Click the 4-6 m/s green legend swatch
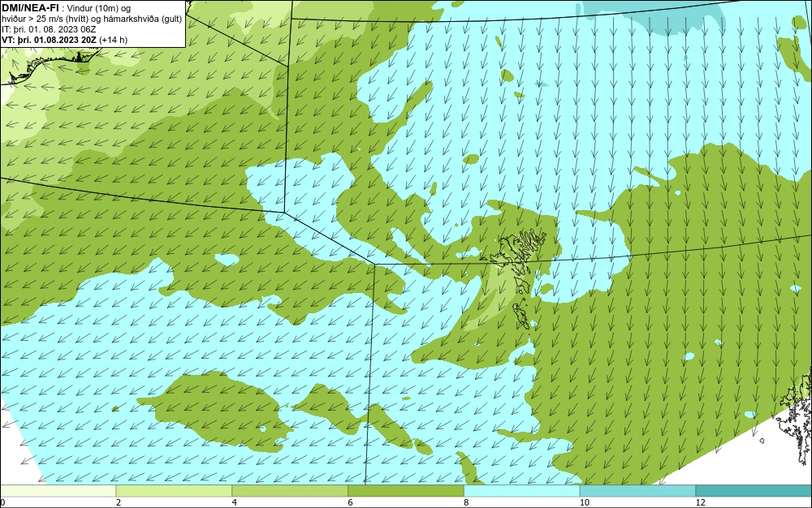The image size is (812, 508). [x=290, y=490]
